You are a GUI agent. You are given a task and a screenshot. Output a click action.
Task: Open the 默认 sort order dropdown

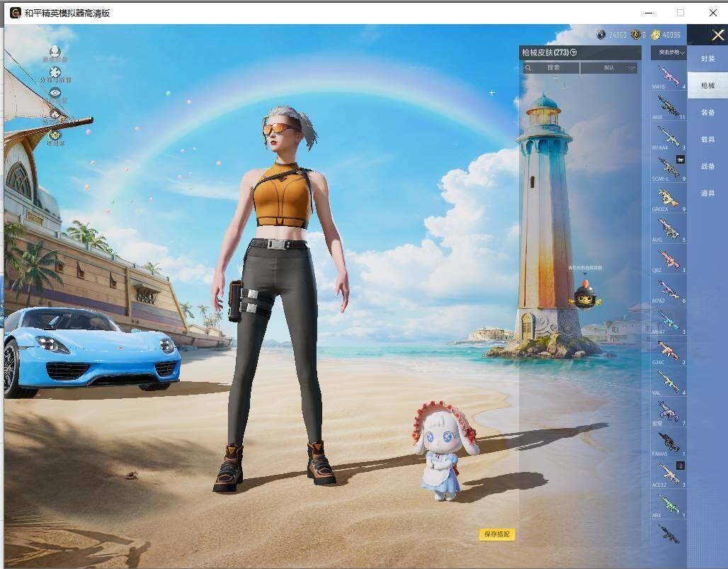pyautogui.click(x=609, y=68)
